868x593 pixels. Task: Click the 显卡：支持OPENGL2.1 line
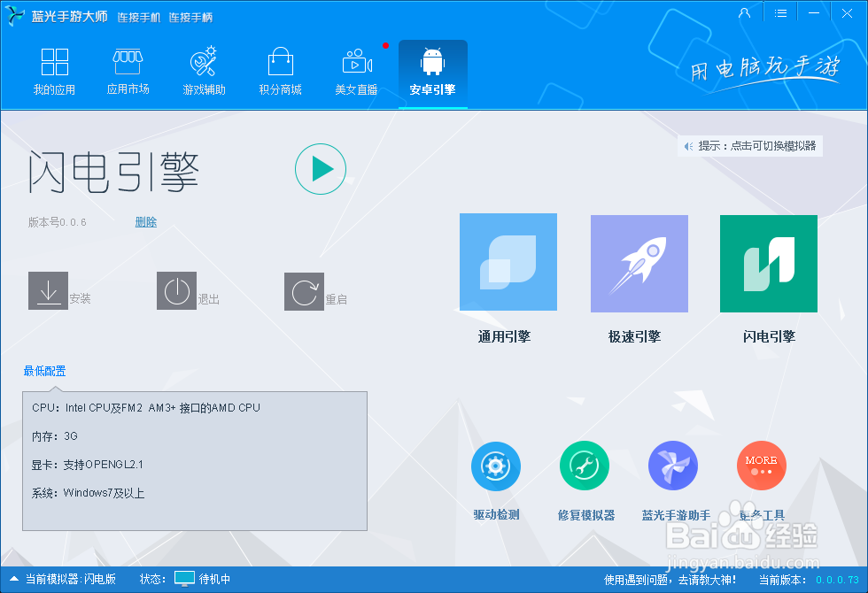click(x=88, y=465)
